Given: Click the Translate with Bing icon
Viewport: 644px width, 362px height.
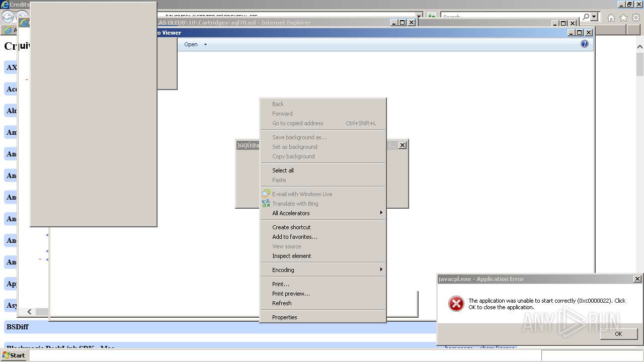Looking at the screenshot, I should [266, 203].
